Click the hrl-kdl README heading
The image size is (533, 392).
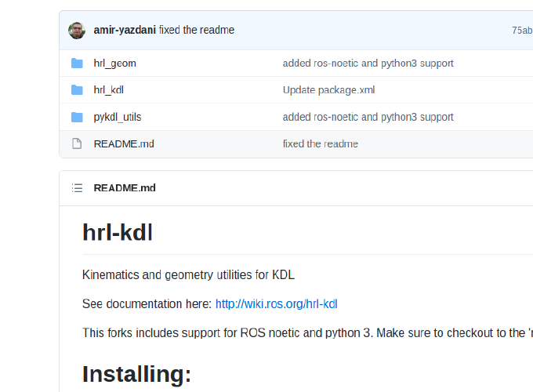[118, 233]
